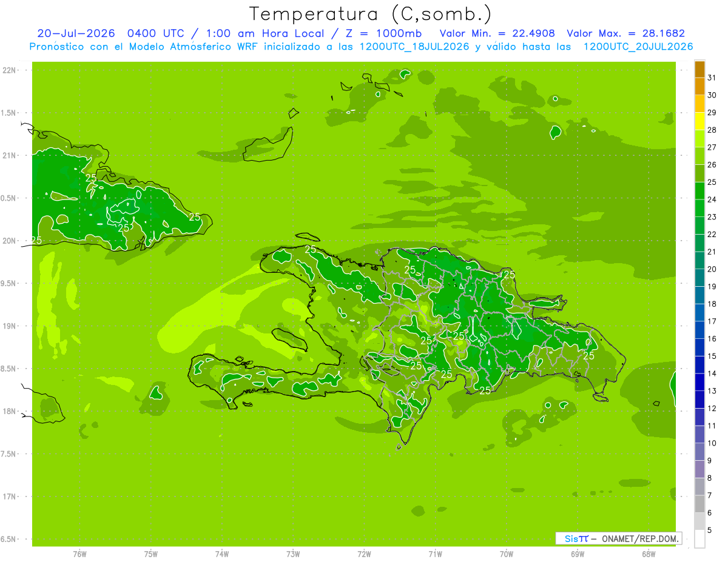Viewport: 728px width, 562px height.
Task: Click the legend value "12"
Action: [x=712, y=409]
